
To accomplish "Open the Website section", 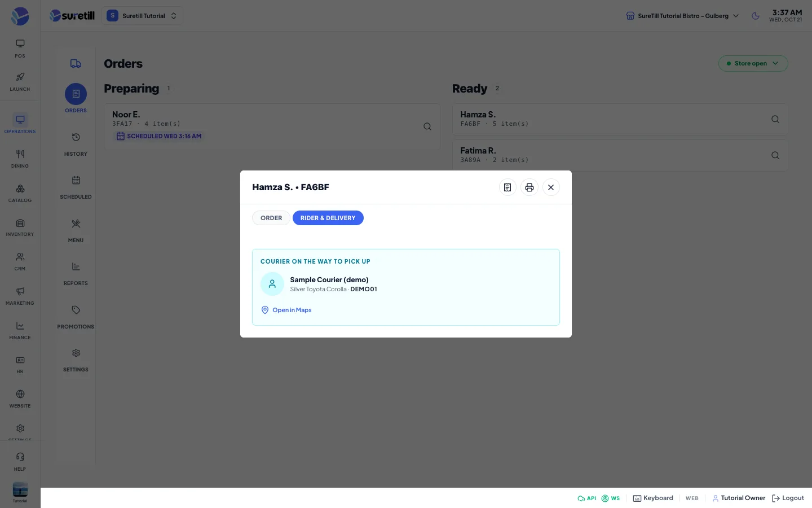I will [20, 399].
